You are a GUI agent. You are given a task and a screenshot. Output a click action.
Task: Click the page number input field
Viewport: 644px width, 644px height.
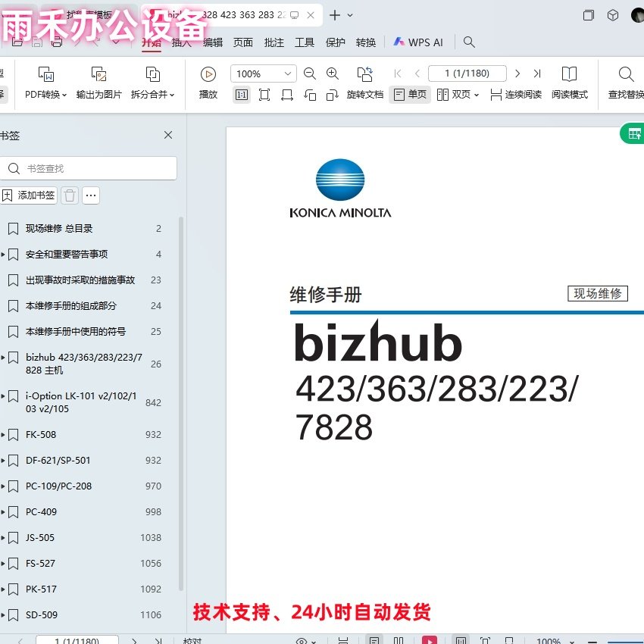[x=467, y=73]
